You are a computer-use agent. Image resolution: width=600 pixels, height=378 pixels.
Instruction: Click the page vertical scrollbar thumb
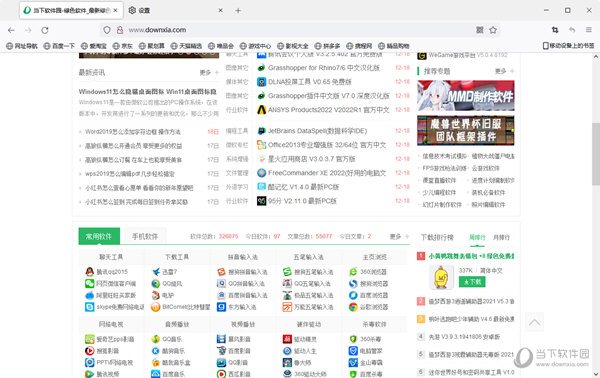pos(596,154)
